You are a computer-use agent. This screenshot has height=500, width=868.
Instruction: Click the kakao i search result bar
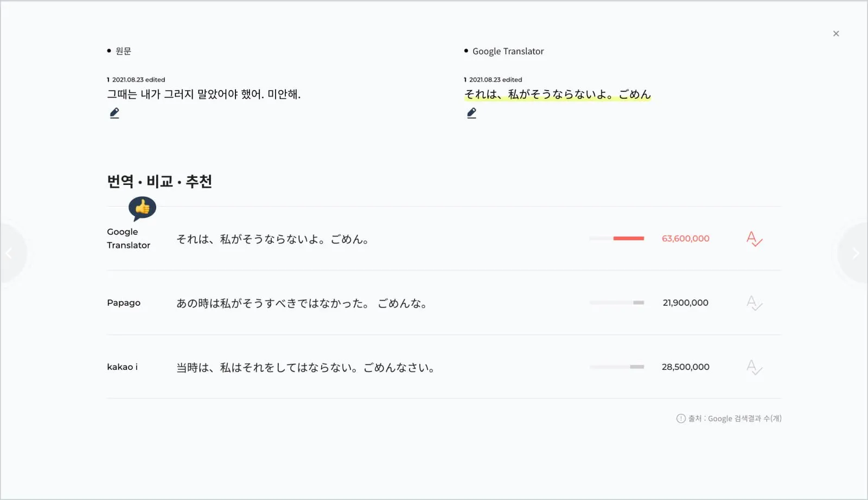617,367
